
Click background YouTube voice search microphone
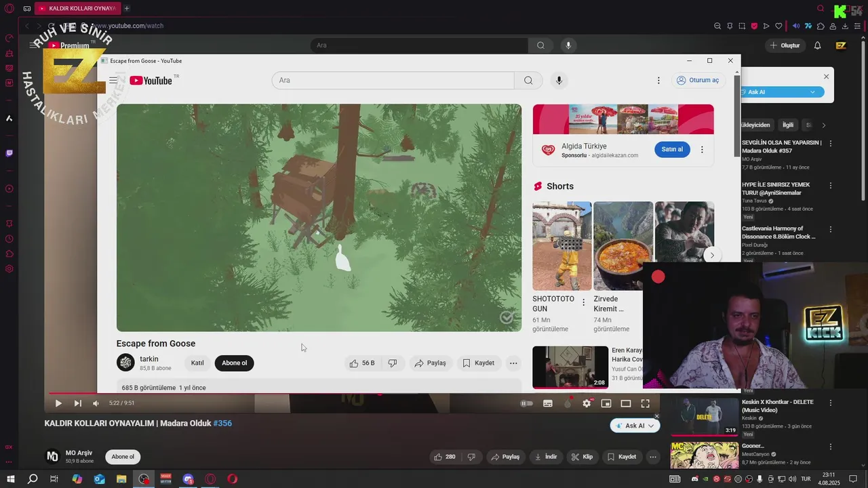[568, 45]
